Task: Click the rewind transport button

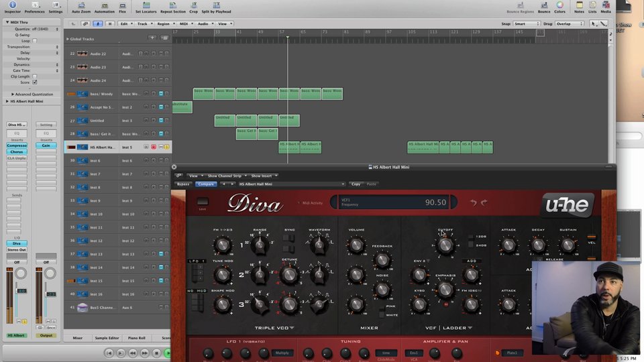Action: pyautogui.click(x=133, y=353)
